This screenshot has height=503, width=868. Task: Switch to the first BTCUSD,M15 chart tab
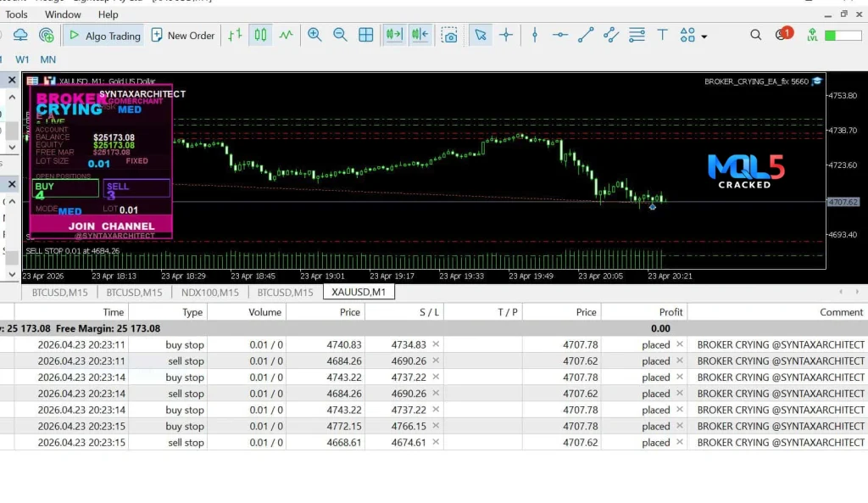60,293
